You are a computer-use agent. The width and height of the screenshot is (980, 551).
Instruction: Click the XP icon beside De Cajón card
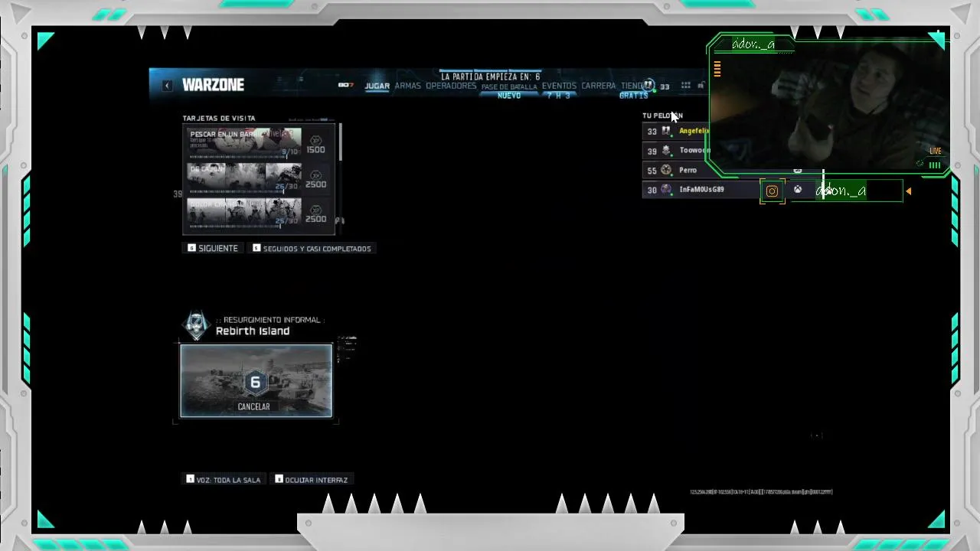[x=315, y=174]
